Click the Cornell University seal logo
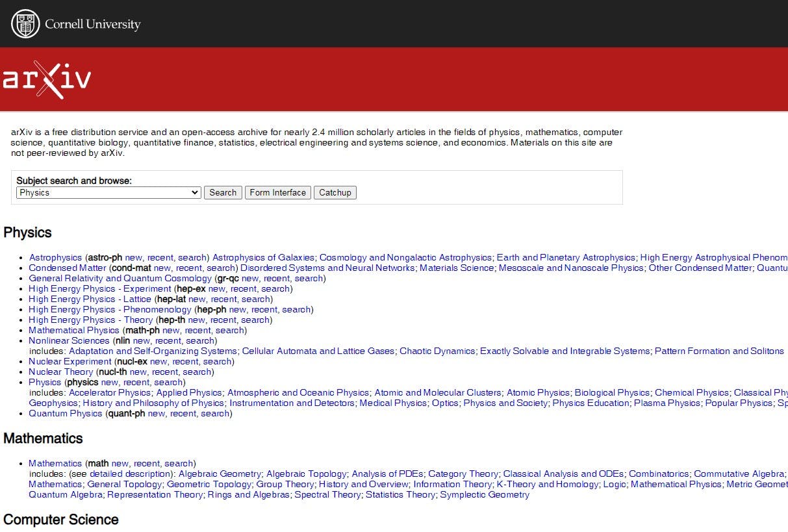788x532 pixels. [25, 24]
